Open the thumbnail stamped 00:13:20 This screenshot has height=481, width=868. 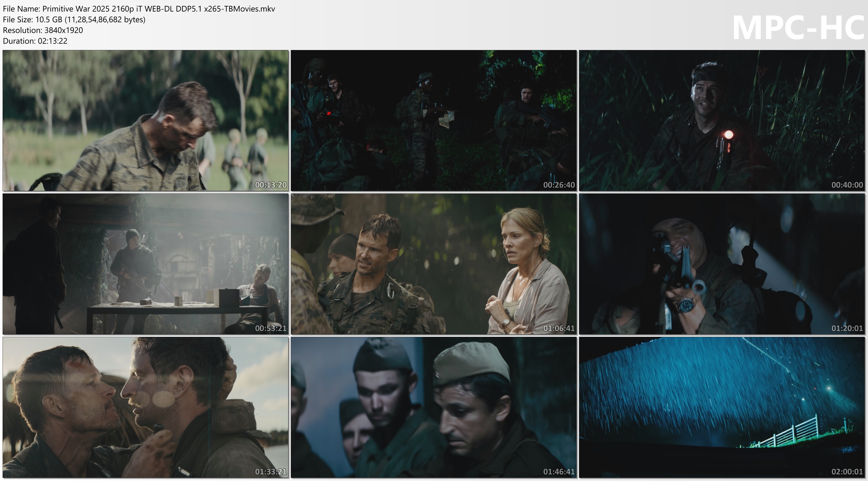click(x=146, y=121)
